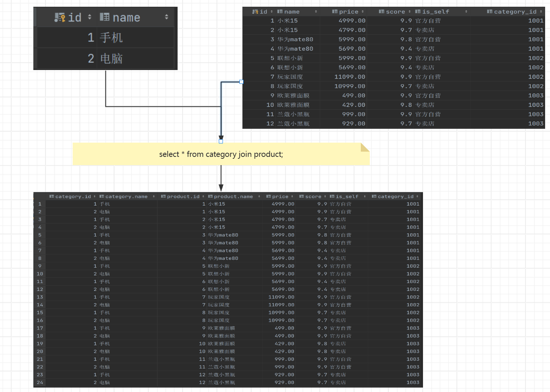Click the column icon of score in result table

[302, 196]
